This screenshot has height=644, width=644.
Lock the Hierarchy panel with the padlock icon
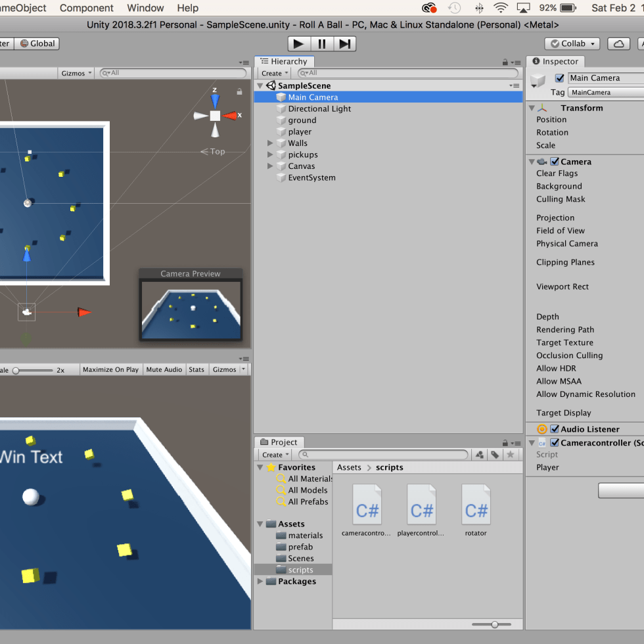[x=505, y=62]
